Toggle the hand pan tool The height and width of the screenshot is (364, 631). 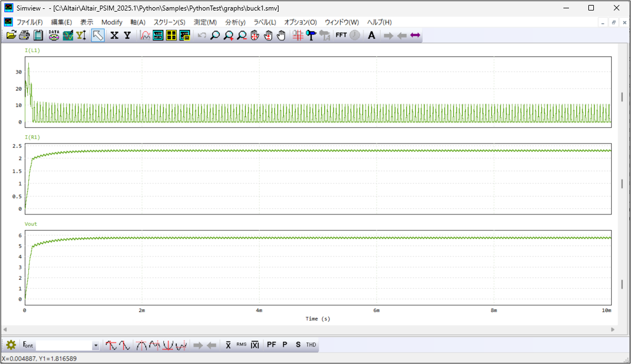point(281,35)
